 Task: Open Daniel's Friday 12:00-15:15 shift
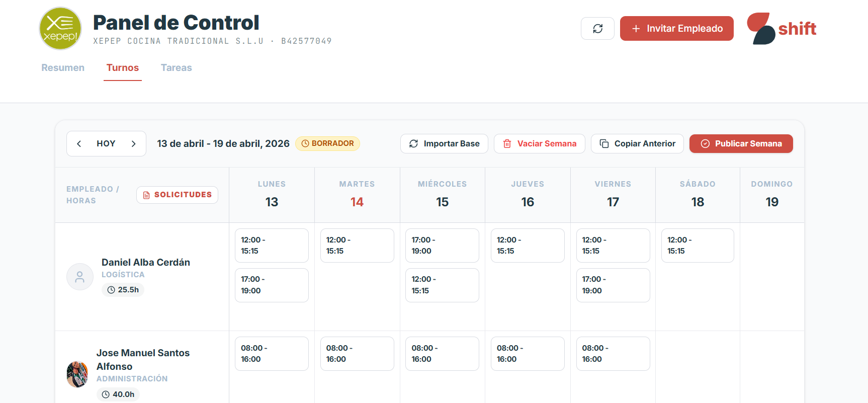click(x=613, y=246)
